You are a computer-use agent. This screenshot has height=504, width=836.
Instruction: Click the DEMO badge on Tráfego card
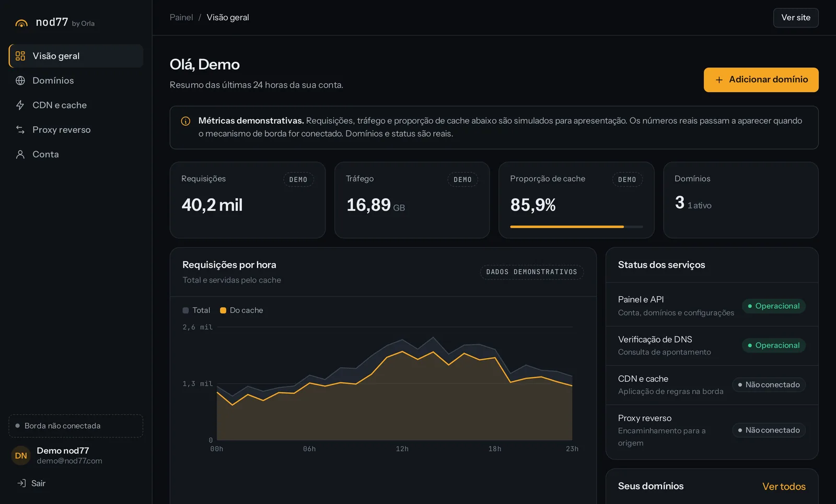pyautogui.click(x=462, y=180)
